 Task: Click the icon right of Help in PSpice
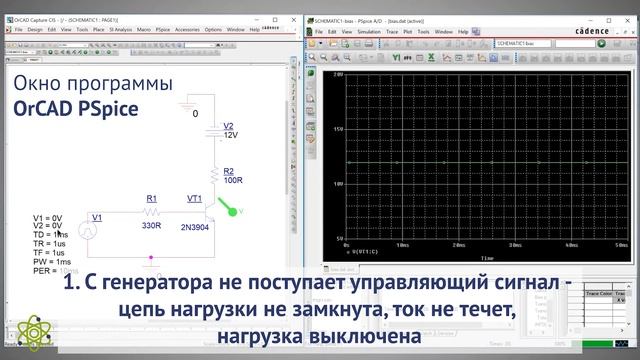476,31
